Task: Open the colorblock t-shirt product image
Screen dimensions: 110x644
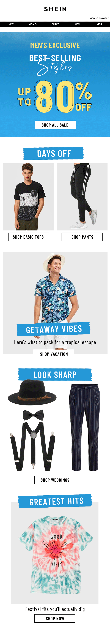Action: (28, 197)
